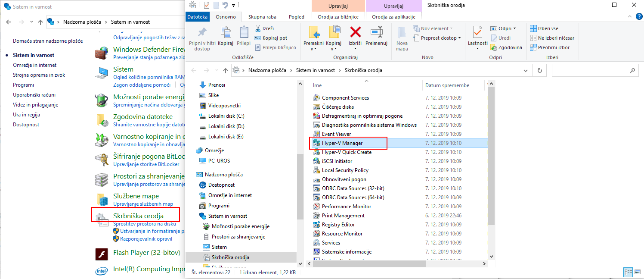Open Orodja za aplikacije tab
The height and width of the screenshot is (279, 644).
pos(393,17)
